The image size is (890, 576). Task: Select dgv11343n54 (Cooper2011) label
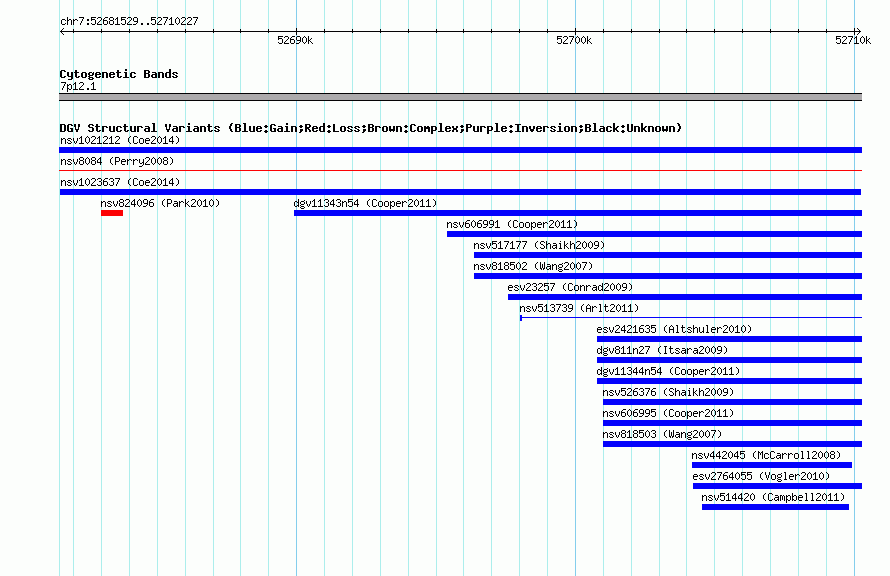pos(365,203)
